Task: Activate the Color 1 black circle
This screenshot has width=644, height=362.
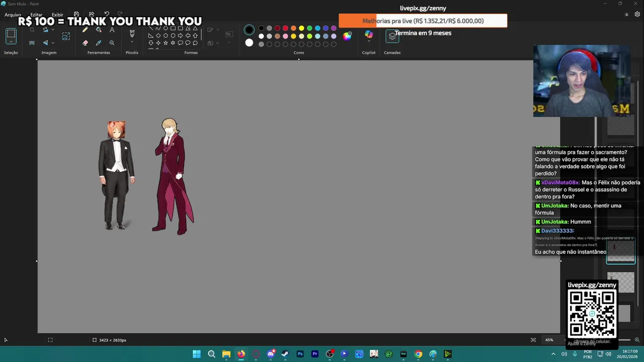Action: pyautogui.click(x=249, y=30)
